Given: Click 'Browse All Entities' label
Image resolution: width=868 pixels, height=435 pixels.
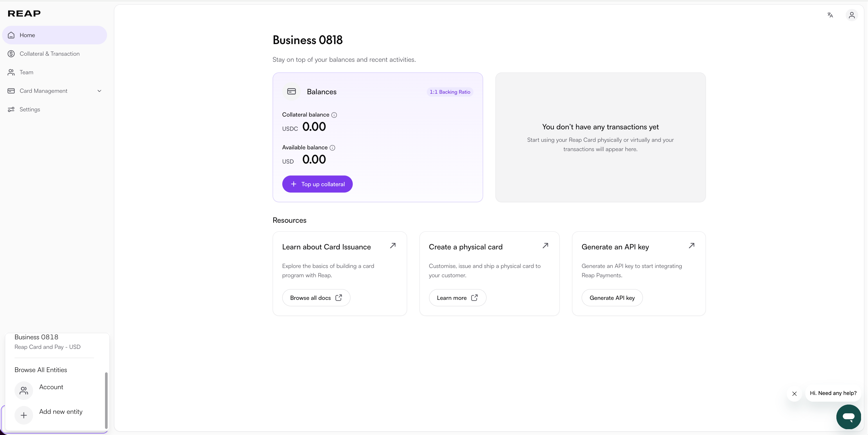Looking at the screenshot, I should (x=41, y=370).
